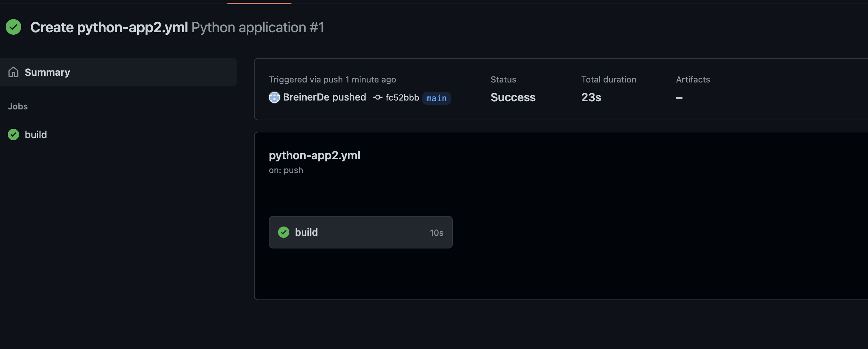Click the python-app2.yml workflow file name
The image size is (868, 349).
point(314,155)
